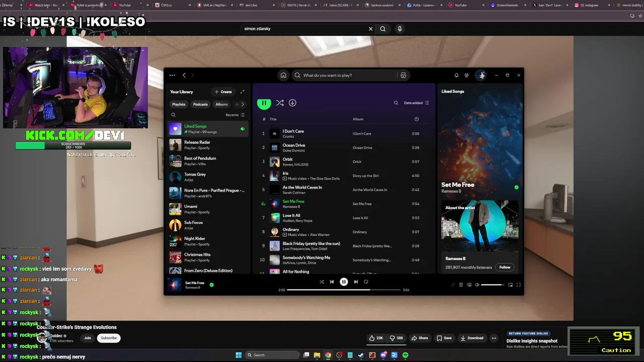
Task: Sort by Title column header
Action: coord(273,119)
